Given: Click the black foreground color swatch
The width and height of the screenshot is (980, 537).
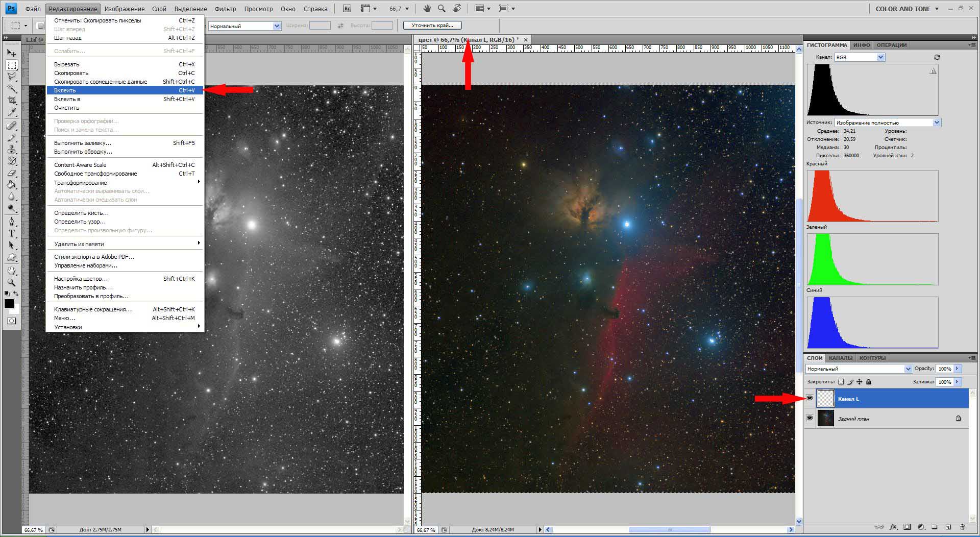Looking at the screenshot, I should pos(9,304).
